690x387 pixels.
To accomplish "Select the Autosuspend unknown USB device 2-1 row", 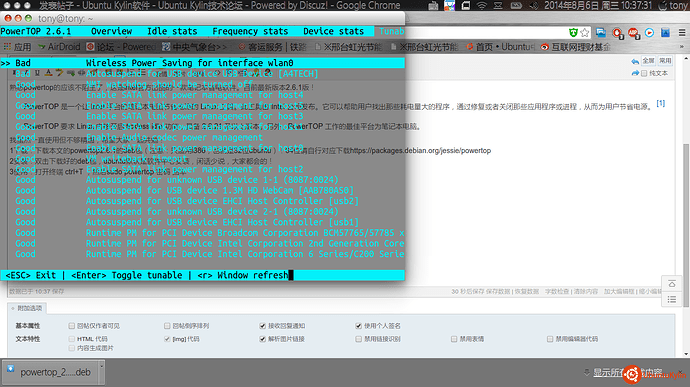I will point(202,211).
